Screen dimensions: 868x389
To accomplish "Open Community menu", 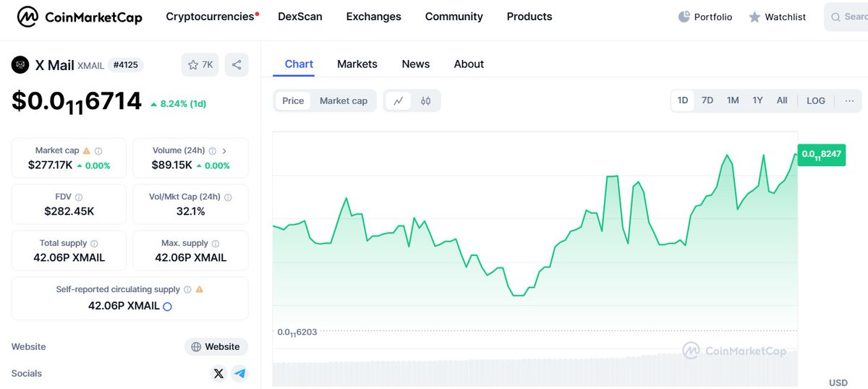I will pos(454,16).
